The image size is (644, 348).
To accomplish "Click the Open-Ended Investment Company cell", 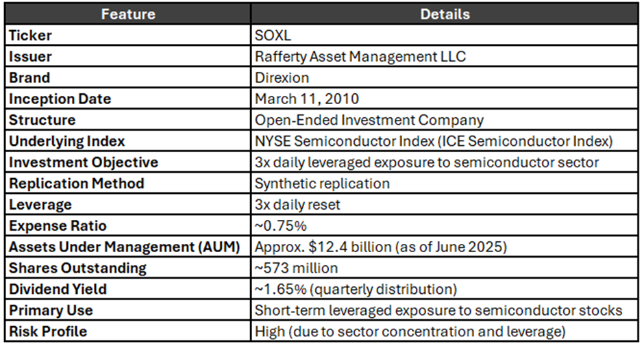I will pos(445,120).
